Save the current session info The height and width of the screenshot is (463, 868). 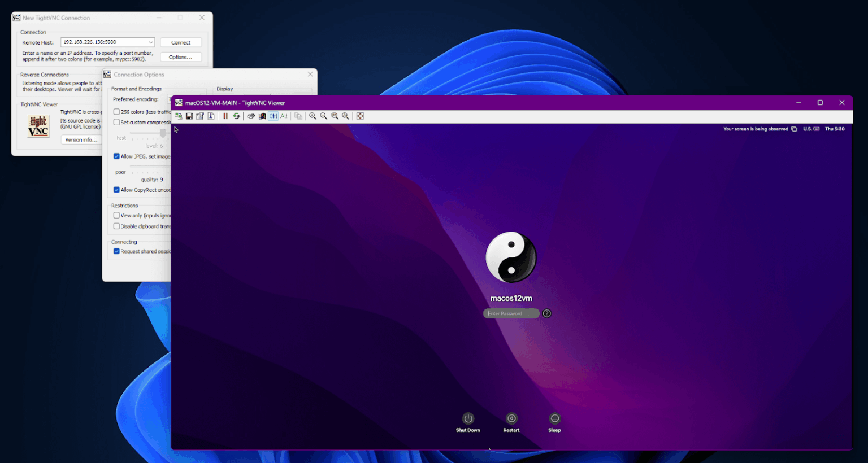[189, 116]
